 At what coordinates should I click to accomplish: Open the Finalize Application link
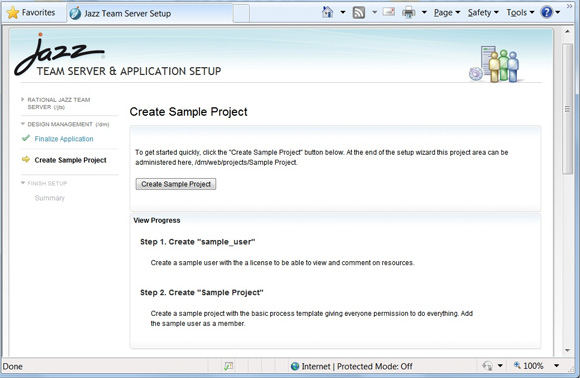(64, 139)
